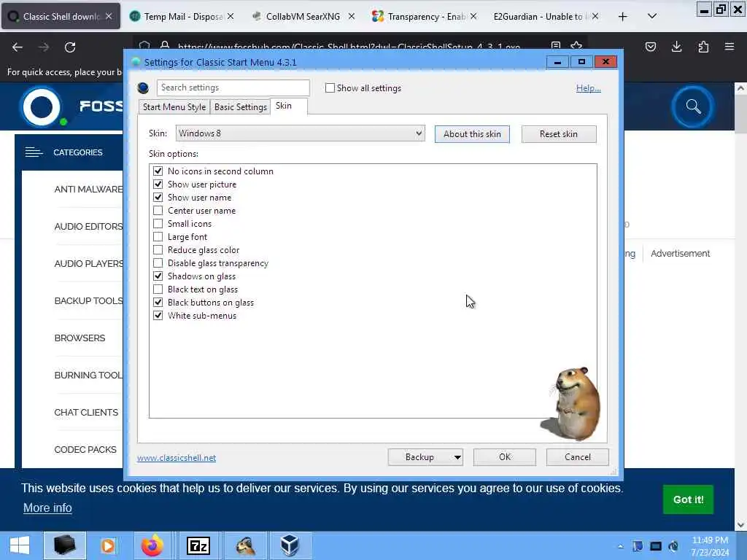The width and height of the screenshot is (747, 560).
Task: Toggle the Categories hamburger icon
Action: 34,152
